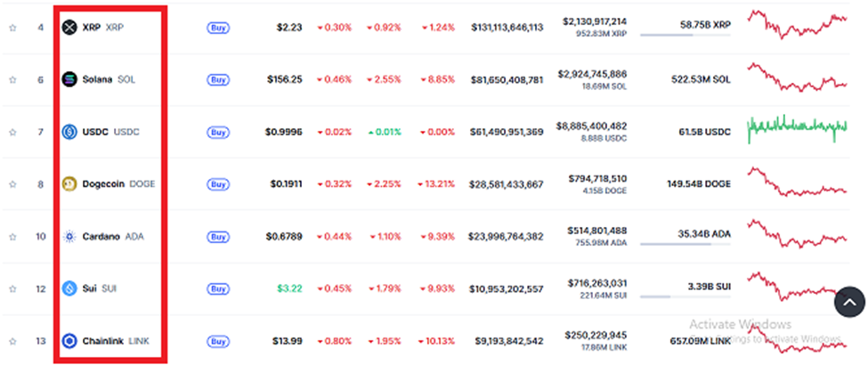This screenshot has height=365, width=868.
Task: Toggle the watchlist star for XRP
Action: pyautogui.click(x=12, y=27)
